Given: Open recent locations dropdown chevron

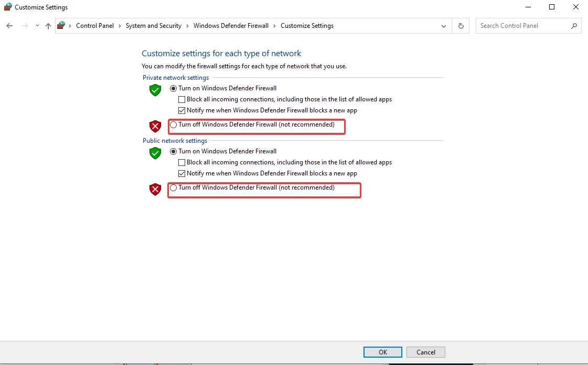Looking at the screenshot, I should (37, 26).
